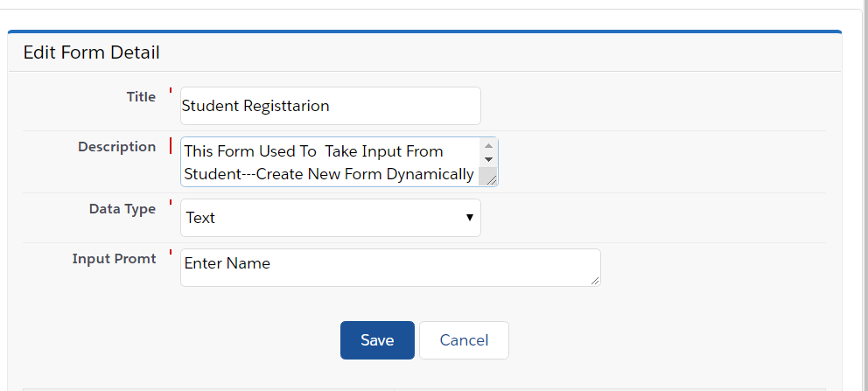The height and width of the screenshot is (391, 868).
Task: Click the red required marker beside Data Type
Action: [170, 203]
